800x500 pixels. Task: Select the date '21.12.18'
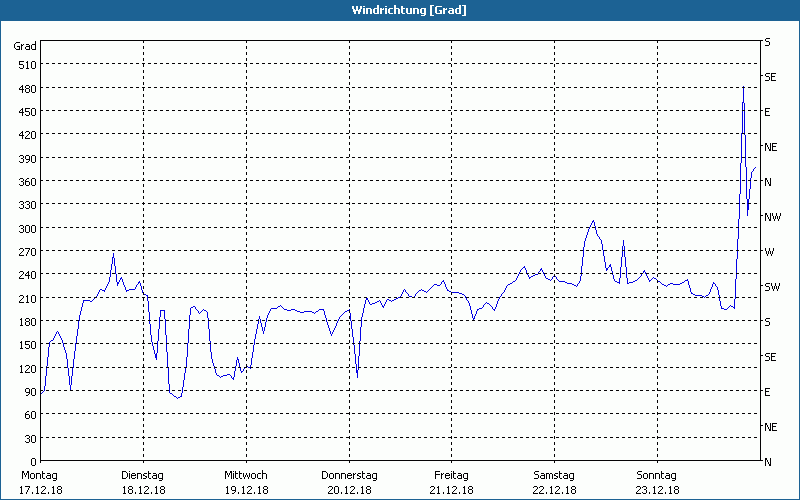click(452, 490)
